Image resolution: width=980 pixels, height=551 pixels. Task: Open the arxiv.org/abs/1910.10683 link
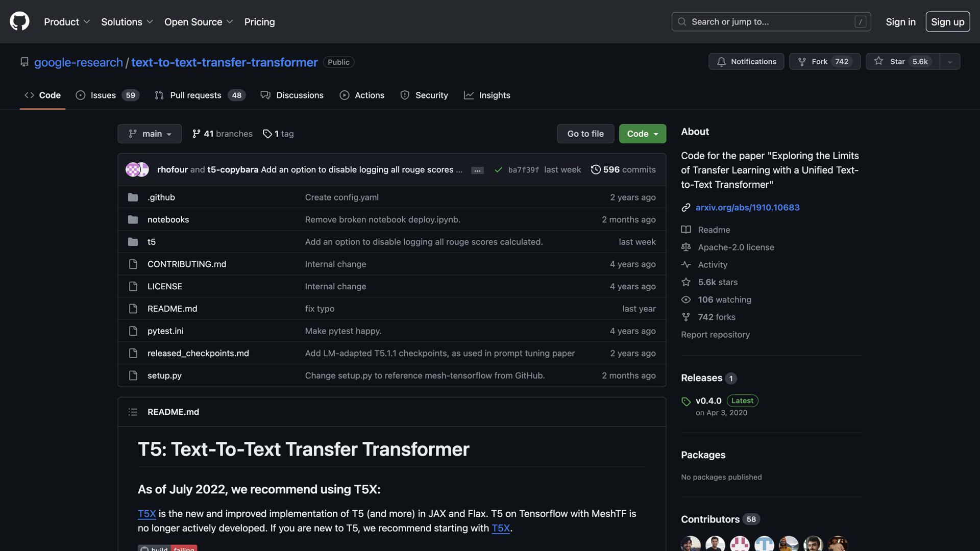(x=747, y=208)
